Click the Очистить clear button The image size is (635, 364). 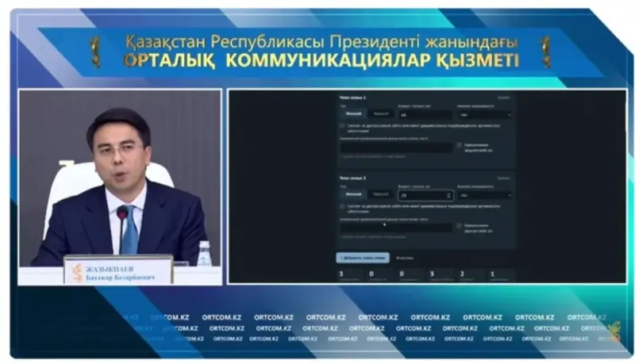click(405, 258)
